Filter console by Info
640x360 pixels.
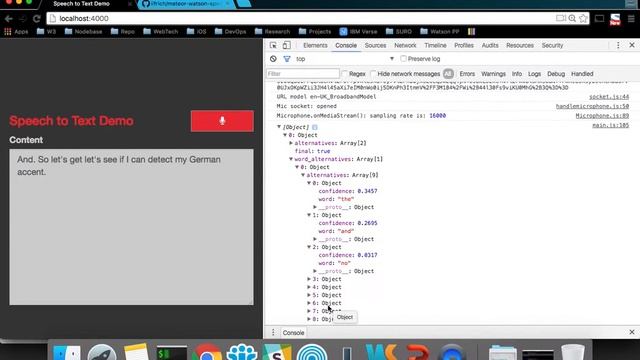tap(517, 74)
